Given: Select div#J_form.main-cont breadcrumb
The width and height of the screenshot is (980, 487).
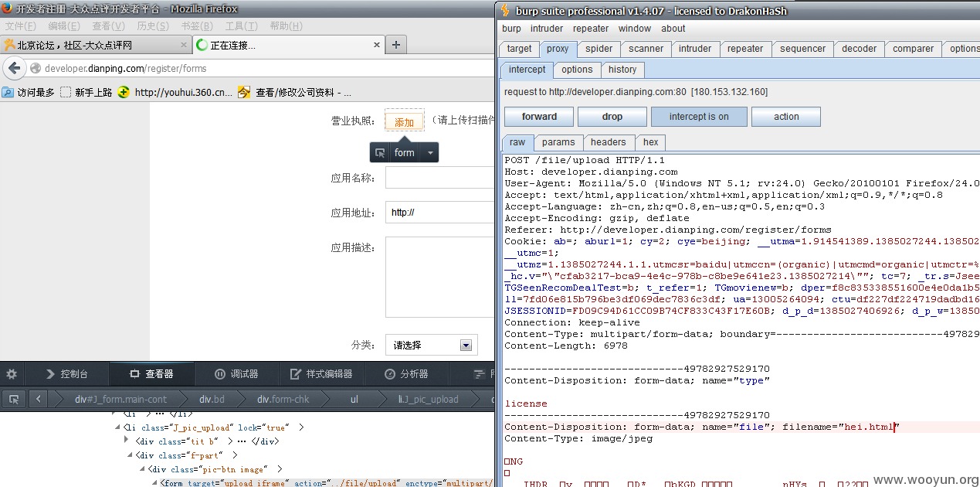Looking at the screenshot, I should coord(120,399).
